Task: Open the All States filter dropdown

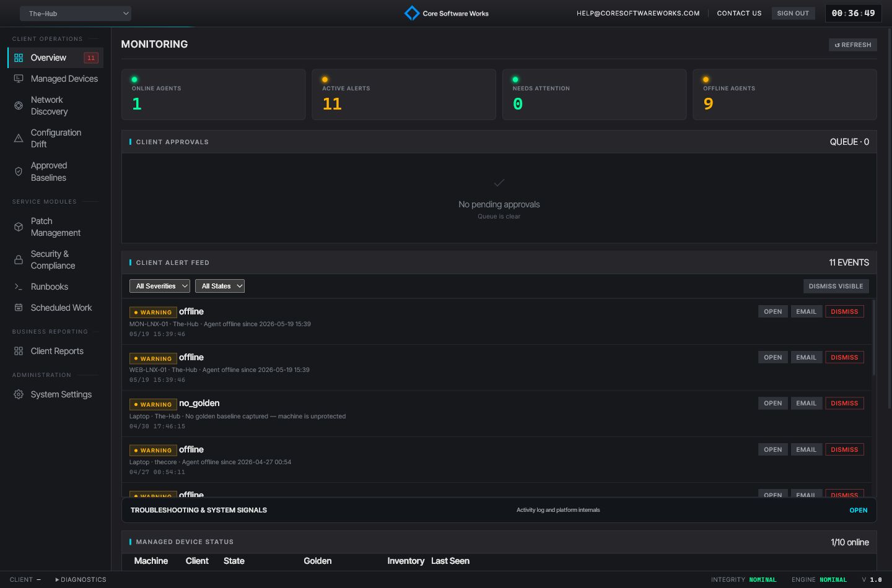Action: point(220,286)
